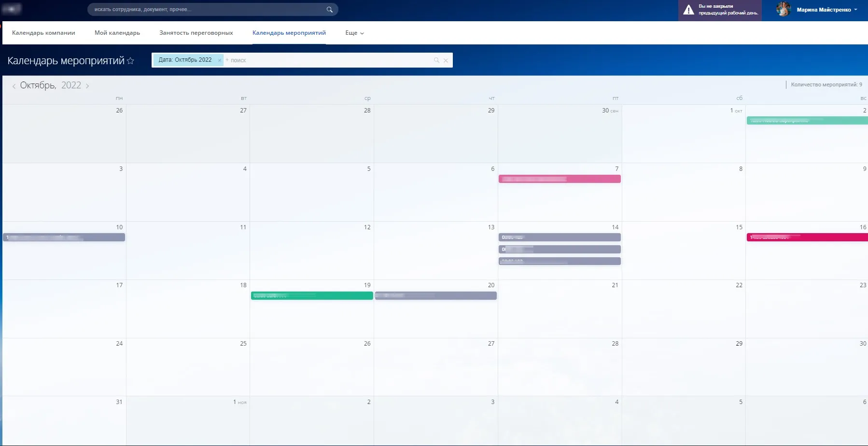Go to next month with right arrow
Screen dimensions: 868x446
point(87,86)
